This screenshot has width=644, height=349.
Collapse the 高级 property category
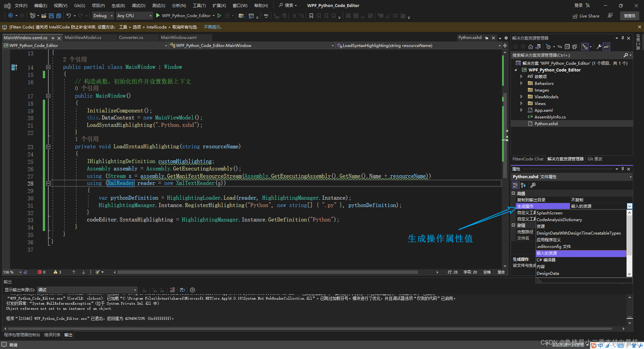514,193
